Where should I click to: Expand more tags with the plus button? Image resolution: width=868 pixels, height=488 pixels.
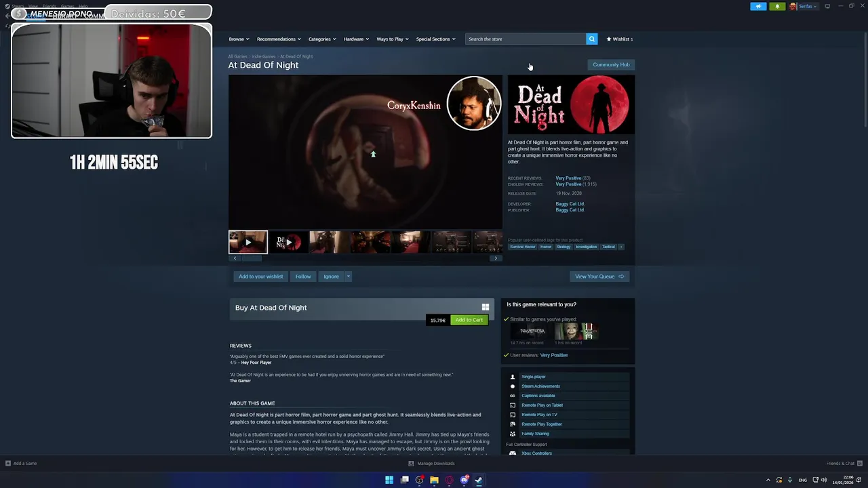click(x=620, y=247)
